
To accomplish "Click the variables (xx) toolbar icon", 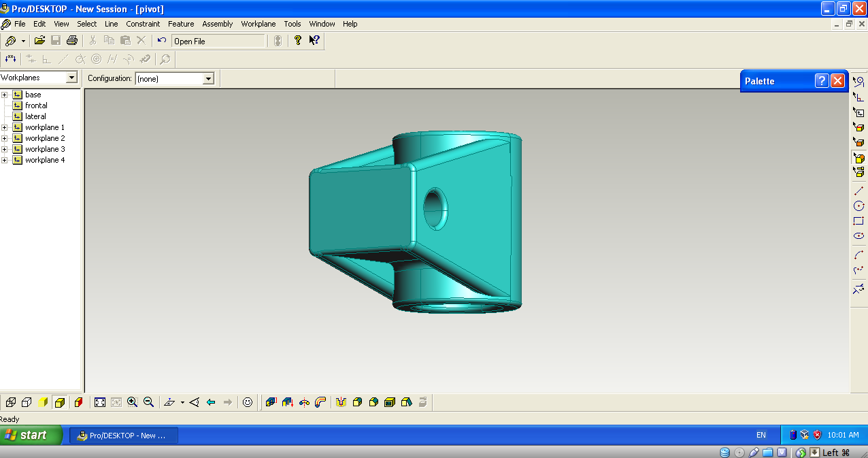I will coord(11,59).
